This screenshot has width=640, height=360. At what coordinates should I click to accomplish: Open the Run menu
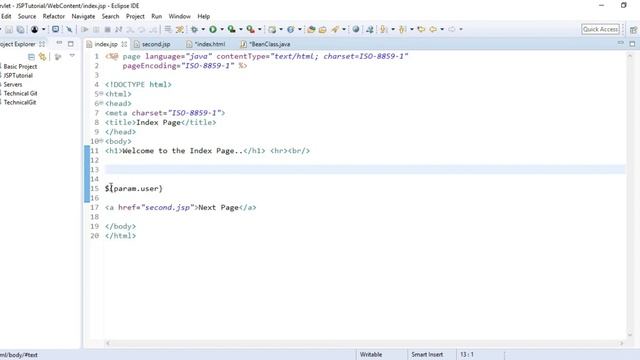157,16
